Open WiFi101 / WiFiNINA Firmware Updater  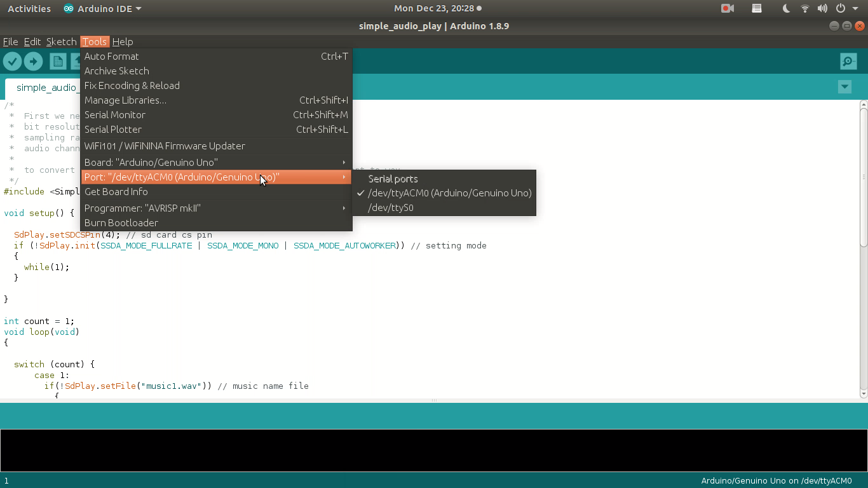point(216,146)
